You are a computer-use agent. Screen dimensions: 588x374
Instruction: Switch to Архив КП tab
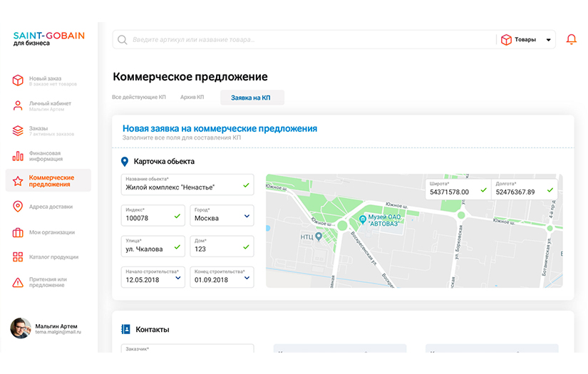click(x=192, y=97)
